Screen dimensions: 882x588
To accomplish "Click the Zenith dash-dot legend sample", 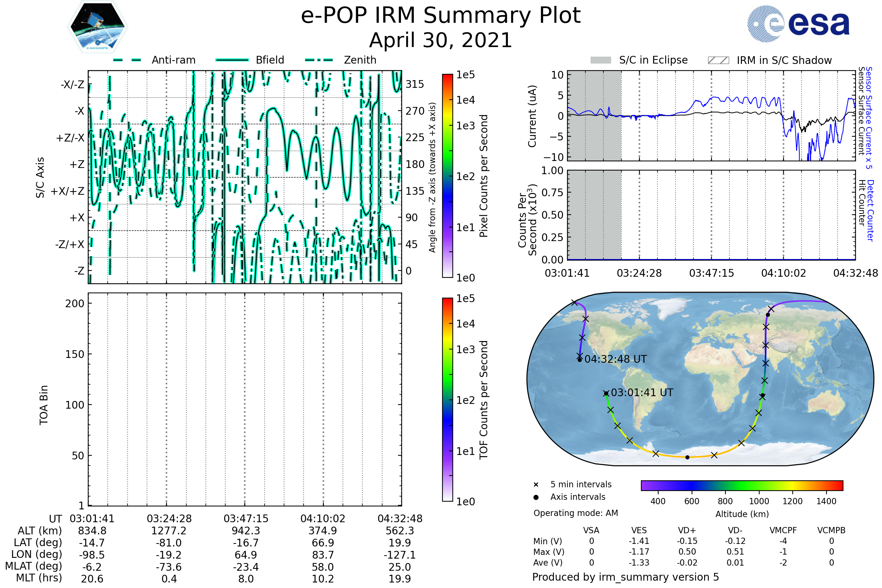I will (319, 60).
